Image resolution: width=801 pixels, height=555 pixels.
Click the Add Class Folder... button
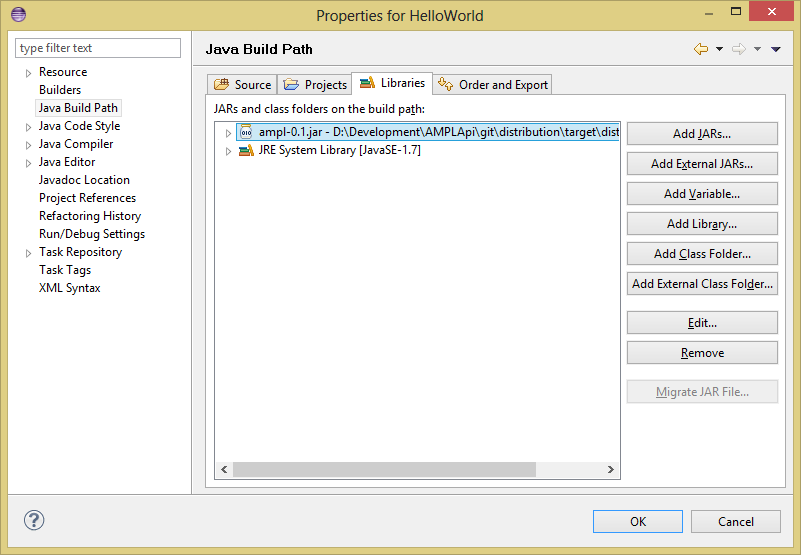coord(702,253)
